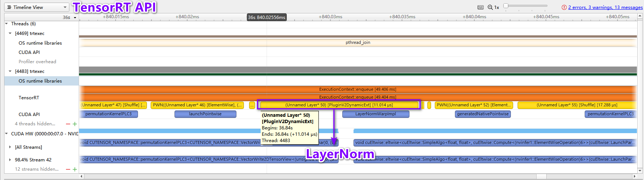Select ExecutionContext::enqueue [49.404 ms] bar

[358, 97]
